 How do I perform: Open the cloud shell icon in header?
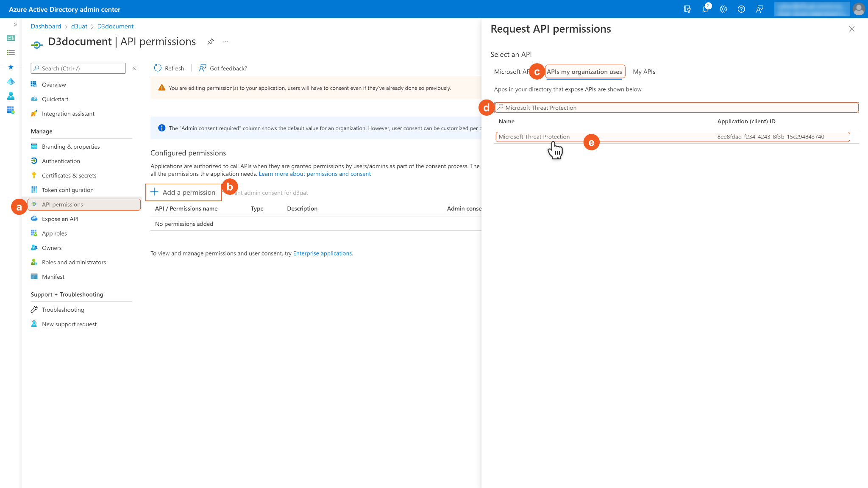tap(687, 9)
